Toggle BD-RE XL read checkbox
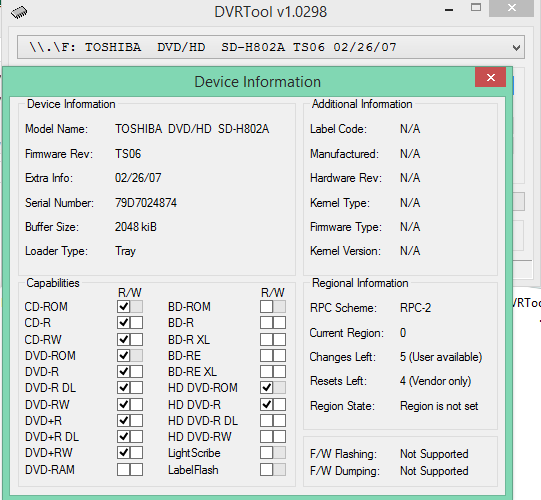 266,372
